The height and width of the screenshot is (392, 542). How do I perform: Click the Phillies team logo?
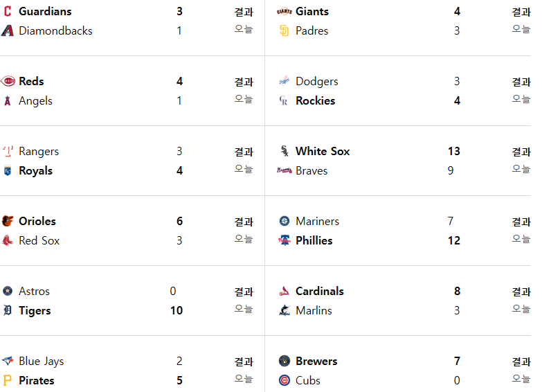coord(284,240)
